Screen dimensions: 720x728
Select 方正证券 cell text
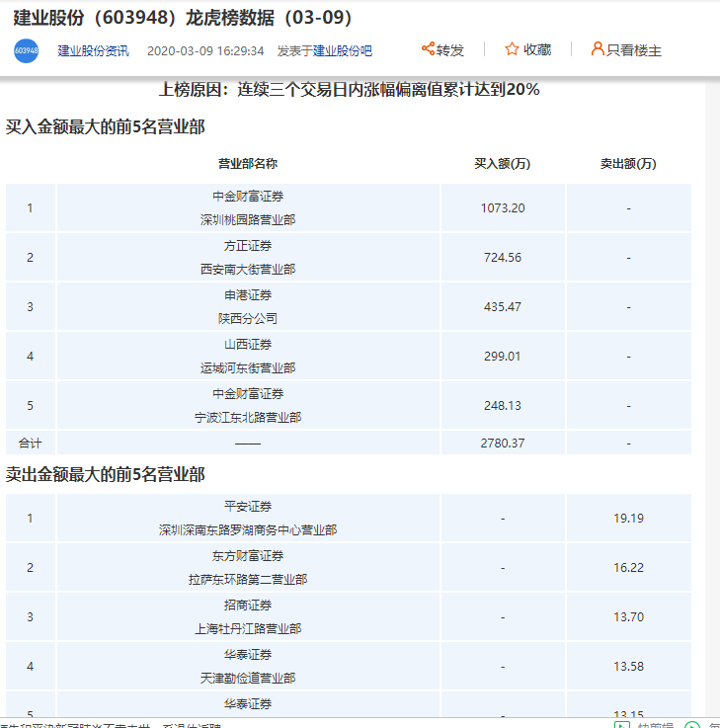(248, 246)
